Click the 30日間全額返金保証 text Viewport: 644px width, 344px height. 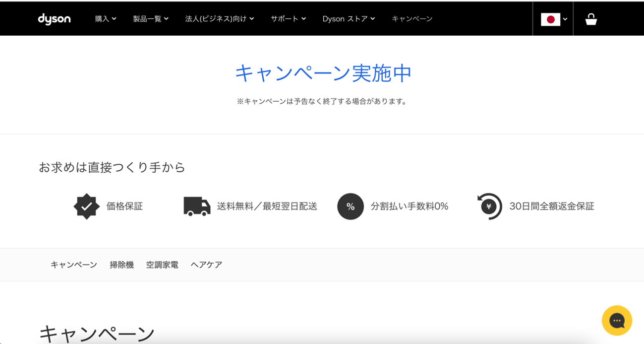pos(551,206)
